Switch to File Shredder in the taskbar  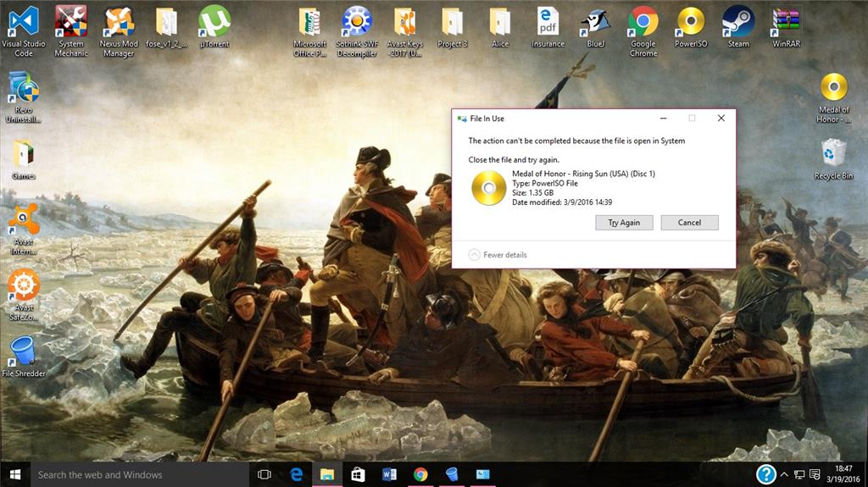(452, 474)
